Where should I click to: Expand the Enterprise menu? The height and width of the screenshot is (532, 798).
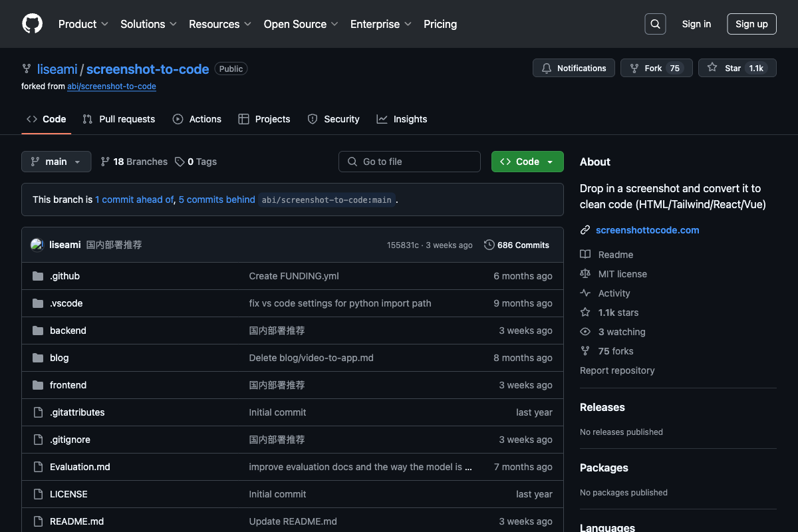(x=381, y=24)
